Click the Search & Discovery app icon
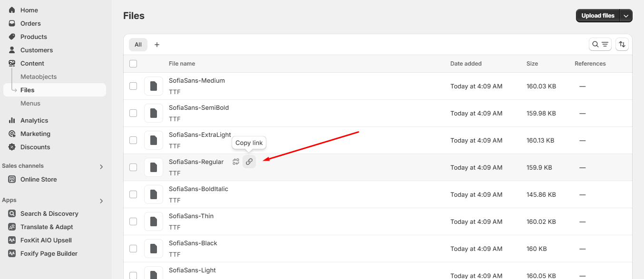 12,213
